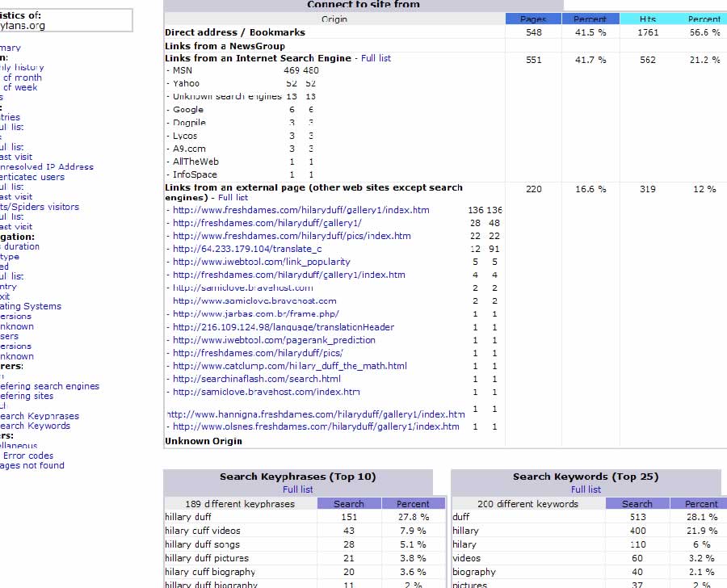
Task: Visit searchinaflash.com/search.html link
Action: click(257, 379)
